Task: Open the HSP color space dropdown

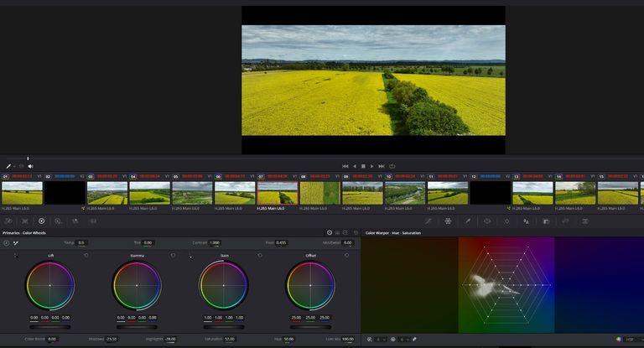Action: [631, 339]
